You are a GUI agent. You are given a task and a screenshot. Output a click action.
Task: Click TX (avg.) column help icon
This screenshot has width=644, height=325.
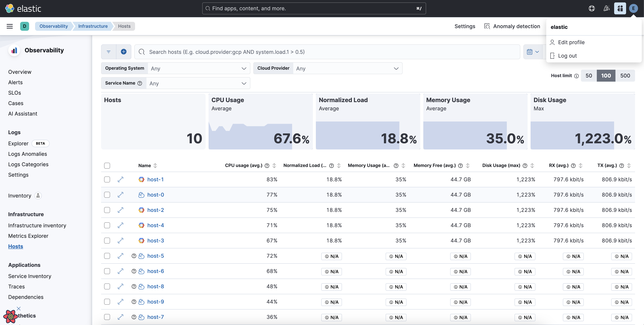622,166
